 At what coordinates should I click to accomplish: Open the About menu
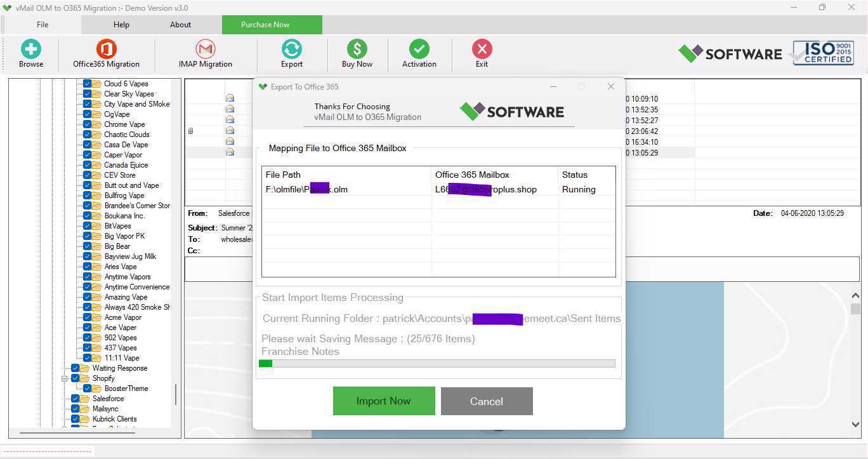pyautogui.click(x=180, y=25)
